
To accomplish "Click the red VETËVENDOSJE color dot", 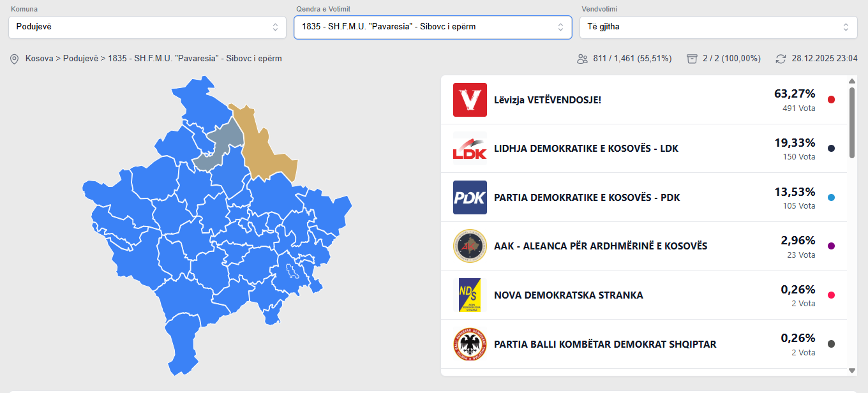I will click(831, 100).
